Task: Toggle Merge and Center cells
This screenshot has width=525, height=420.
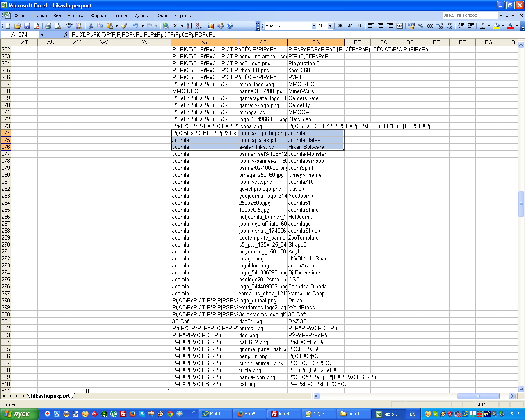Action: [399, 26]
